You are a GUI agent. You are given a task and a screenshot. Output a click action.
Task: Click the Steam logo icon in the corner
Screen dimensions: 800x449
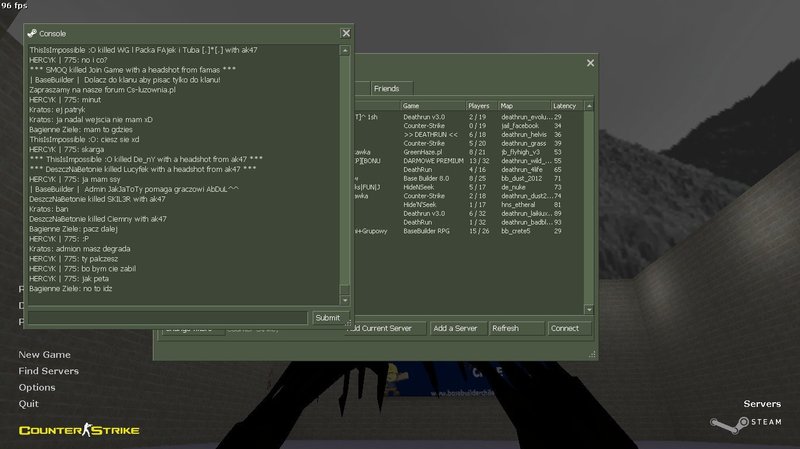(x=720, y=423)
